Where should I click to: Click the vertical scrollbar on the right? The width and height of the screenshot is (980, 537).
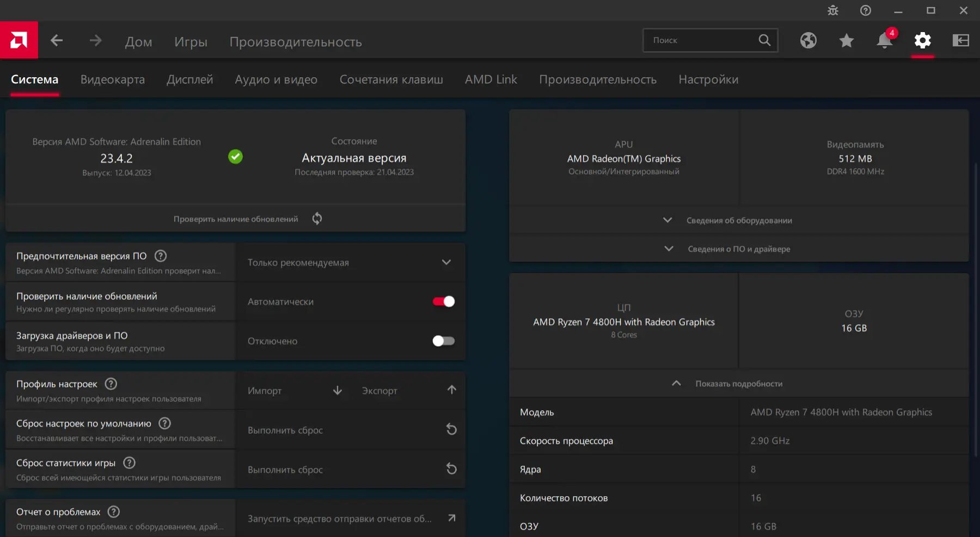[976, 310]
